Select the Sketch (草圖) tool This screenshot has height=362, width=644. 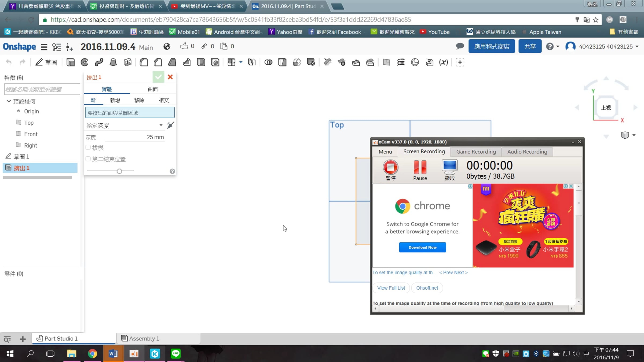tap(46, 62)
